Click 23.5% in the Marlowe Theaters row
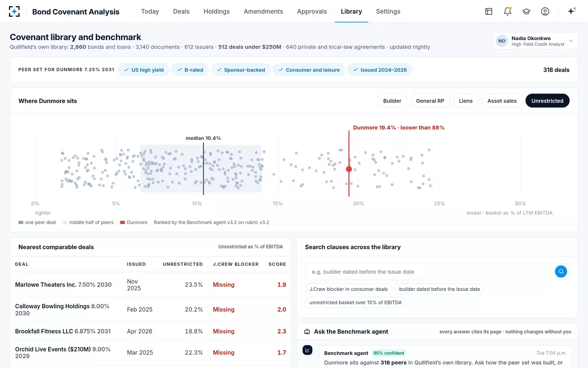The width and height of the screenshot is (588, 368). (x=194, y=285)
